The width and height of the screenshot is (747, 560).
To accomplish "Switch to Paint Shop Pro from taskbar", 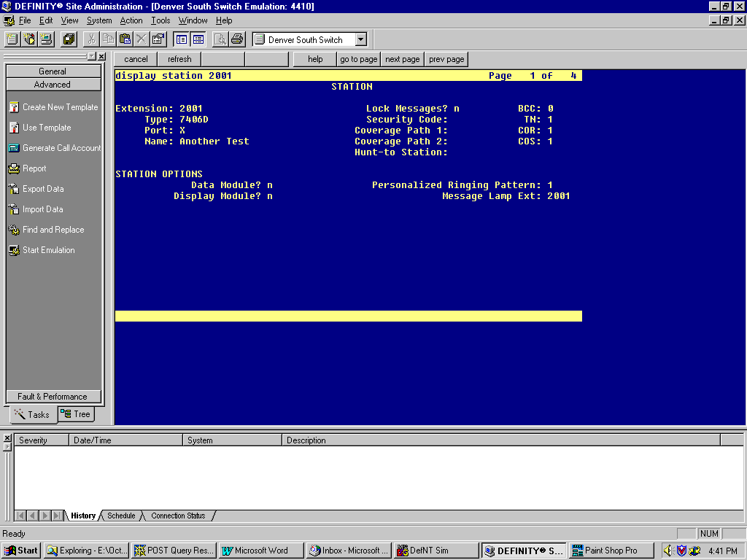I will point(612,551).
